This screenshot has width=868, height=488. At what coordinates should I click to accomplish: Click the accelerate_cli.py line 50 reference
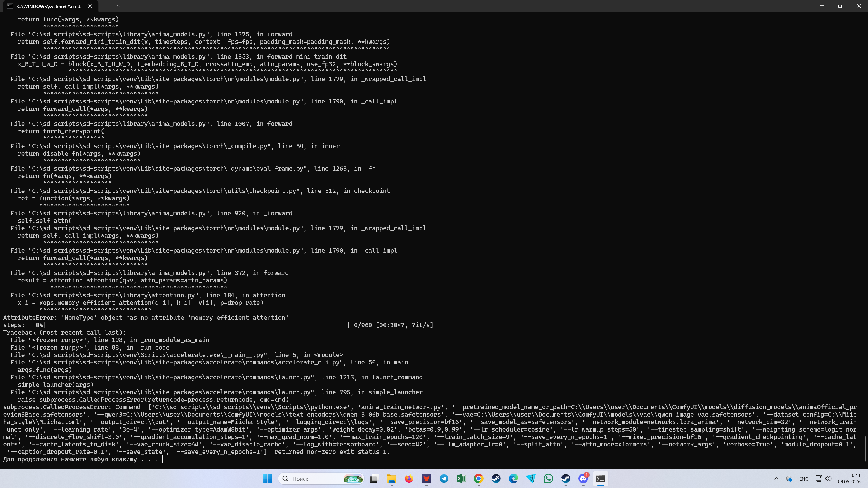click(x=209, y=362)
